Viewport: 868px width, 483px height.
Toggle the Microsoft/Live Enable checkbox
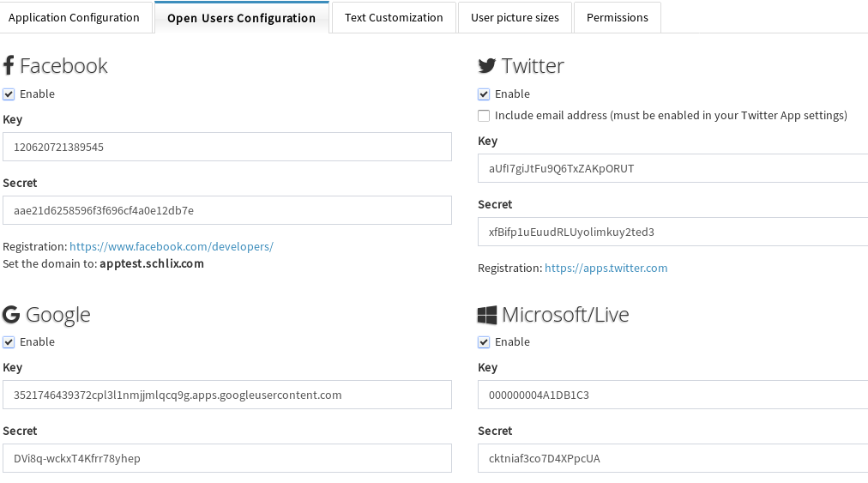(x=484, y=342)
